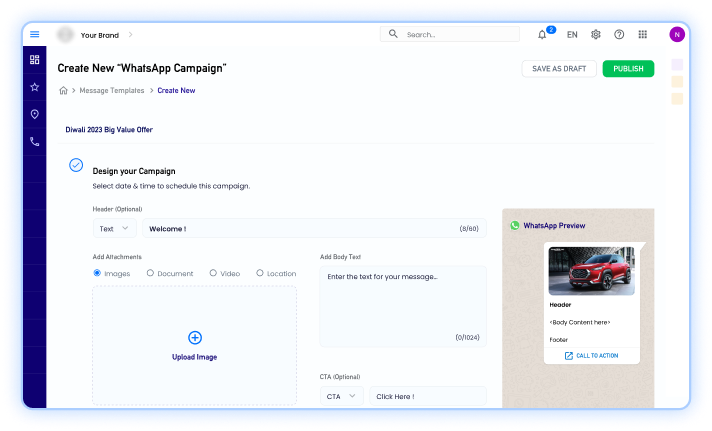
Task: Open the header type Text dropdown
Action: pos(114,228)
